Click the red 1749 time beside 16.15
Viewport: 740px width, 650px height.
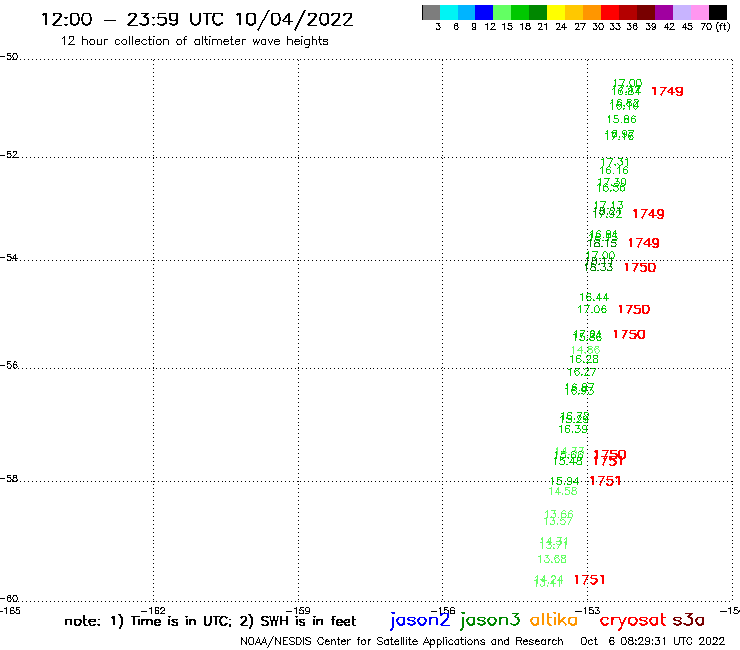pos(643,243)
